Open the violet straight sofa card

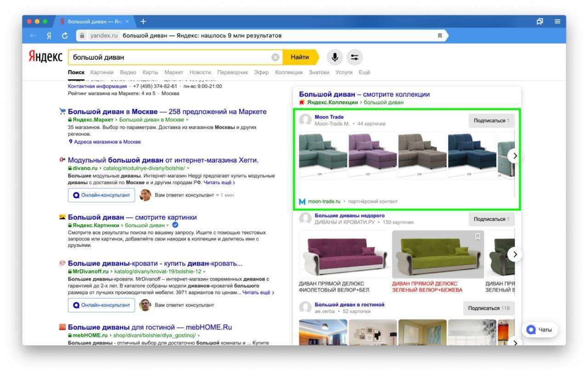[x=345, y=254]
